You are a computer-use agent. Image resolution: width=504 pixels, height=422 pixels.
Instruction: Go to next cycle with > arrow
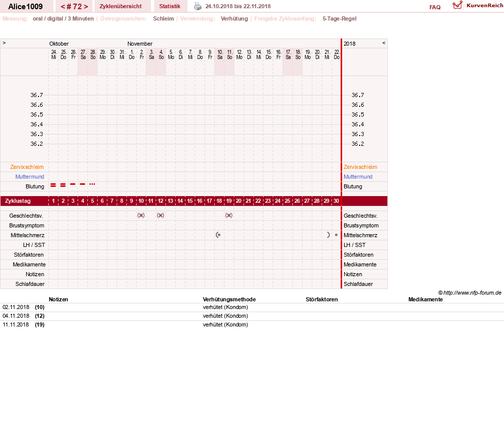pos(86,7)
